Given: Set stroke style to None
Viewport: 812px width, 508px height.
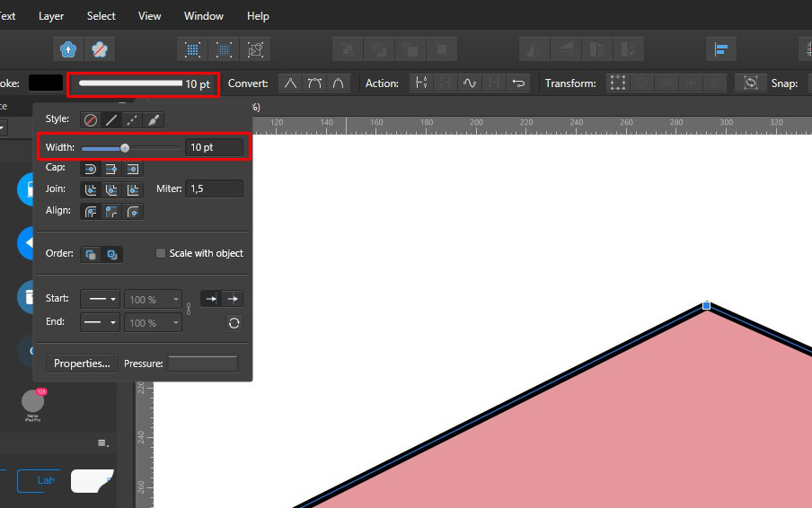Looking at the screenshot, I should pyautogui.click(x=91, y=120).
